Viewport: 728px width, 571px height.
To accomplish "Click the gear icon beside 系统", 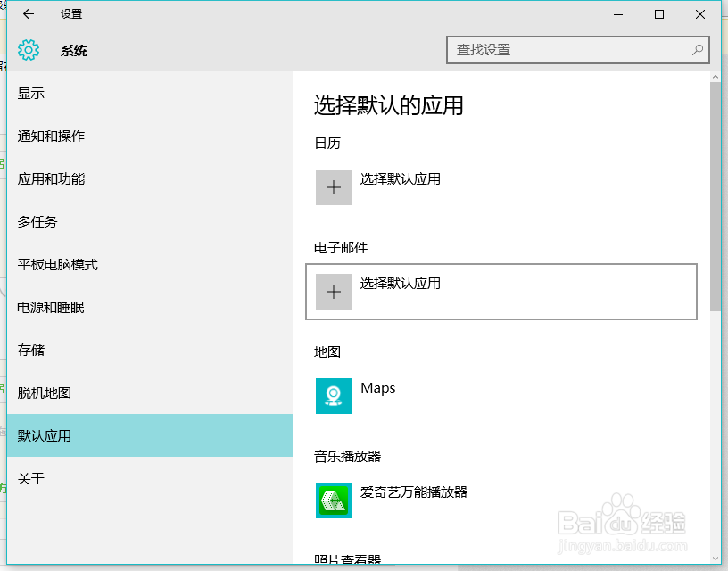I will coord(29,50).
